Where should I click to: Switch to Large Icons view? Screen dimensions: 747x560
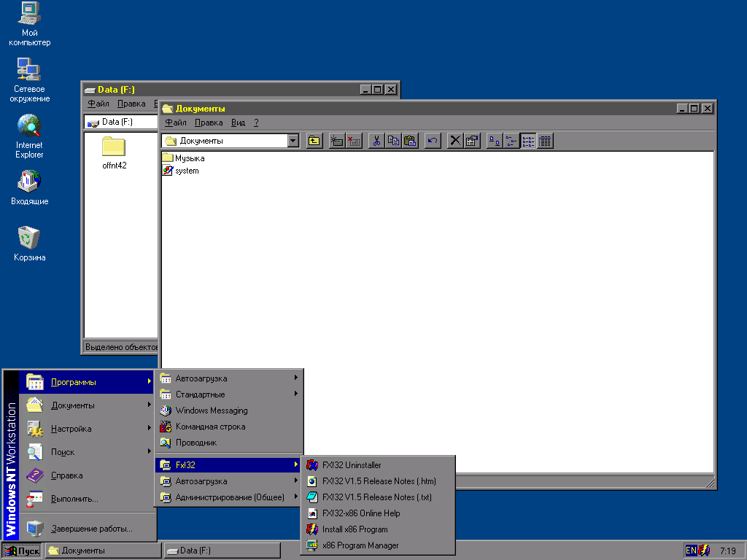coord(495,141)
